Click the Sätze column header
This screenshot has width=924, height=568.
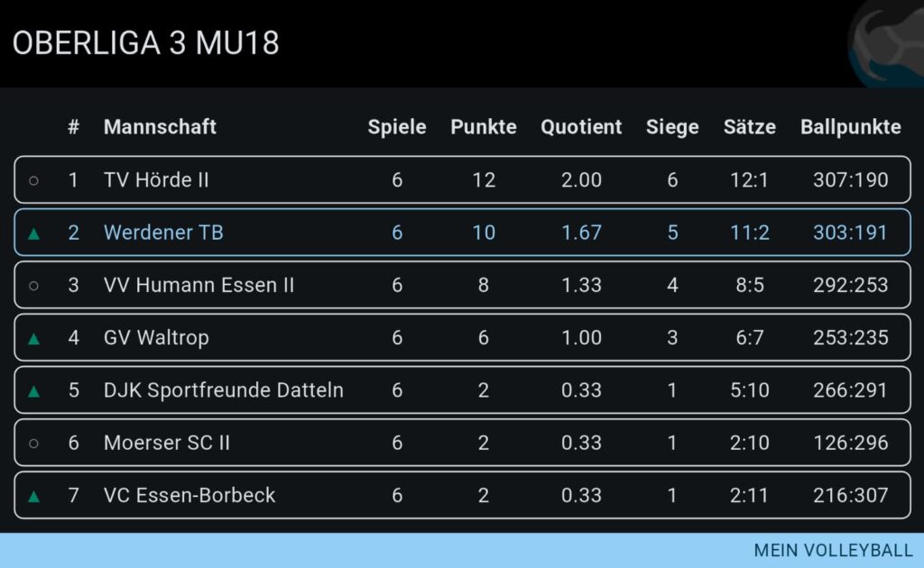coord(749,127)
